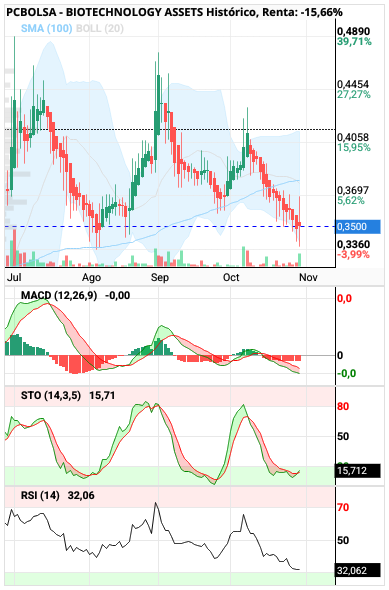Screen dimensions: 389x590
Task: Click the Oct month label
Action: pyautogui.click(x=231, y=277)
